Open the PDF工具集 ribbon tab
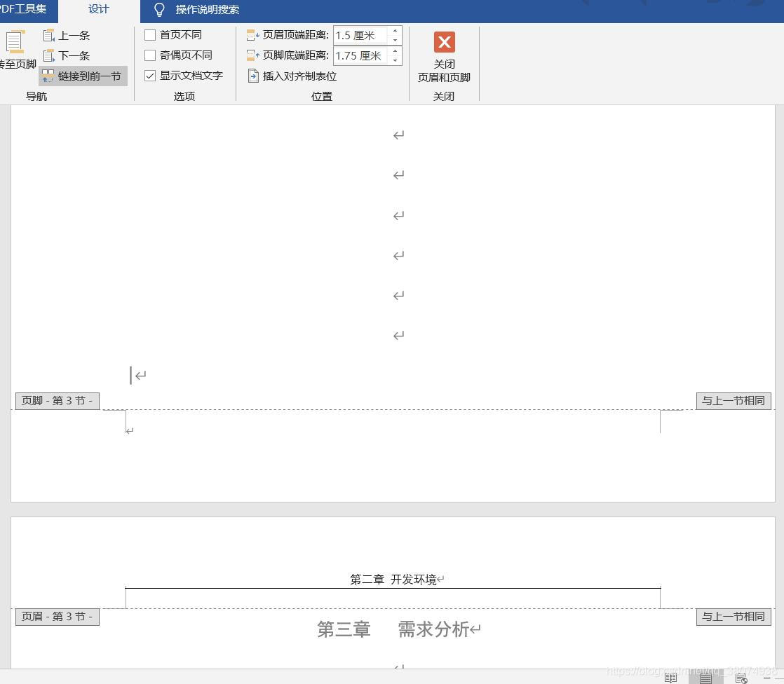The width and height of the screenshot is (784, 684). point(24,9)
